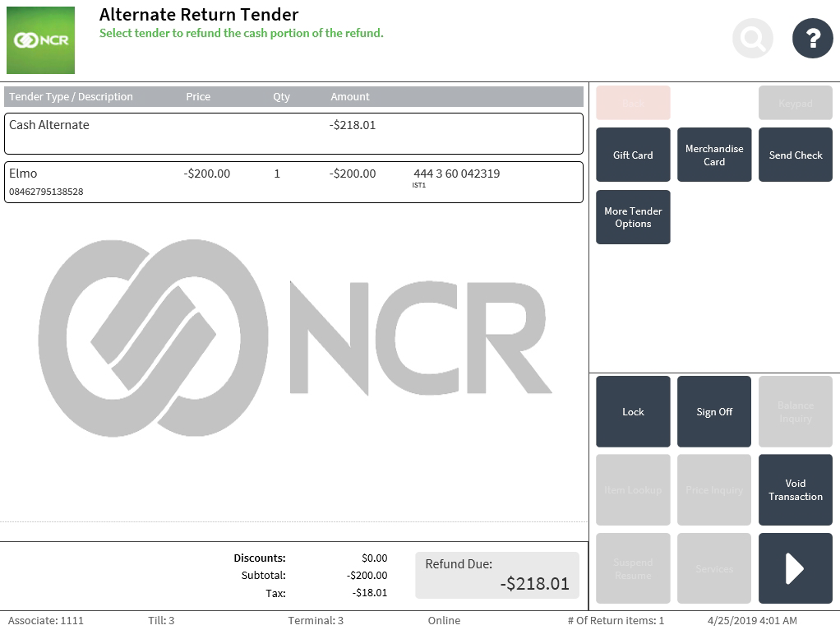Click the Qty column header

(x=281, y=96)
